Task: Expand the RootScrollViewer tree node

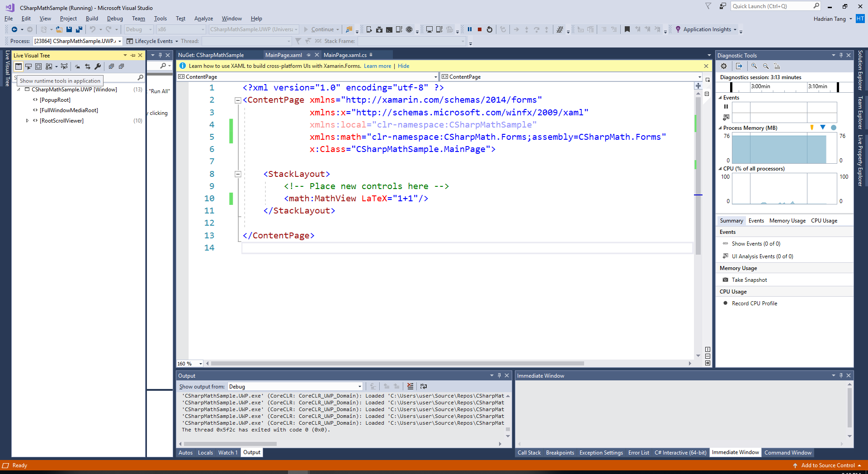Action: 27,121
